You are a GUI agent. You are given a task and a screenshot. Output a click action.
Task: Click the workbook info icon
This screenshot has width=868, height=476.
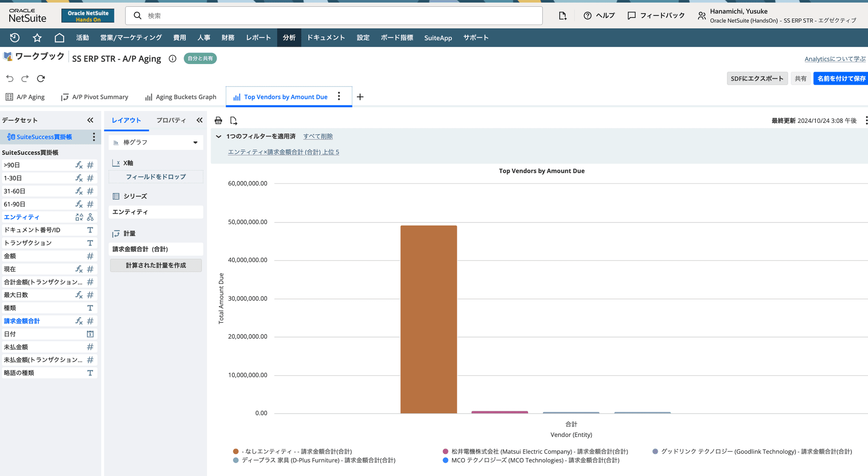[x=172, y=58]
